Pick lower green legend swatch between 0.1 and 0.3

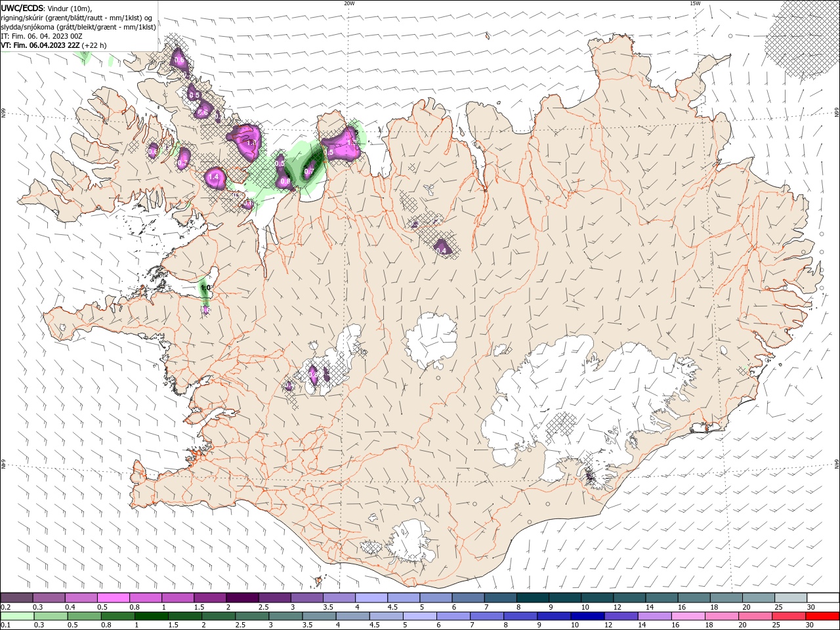[x=16, y=616]
